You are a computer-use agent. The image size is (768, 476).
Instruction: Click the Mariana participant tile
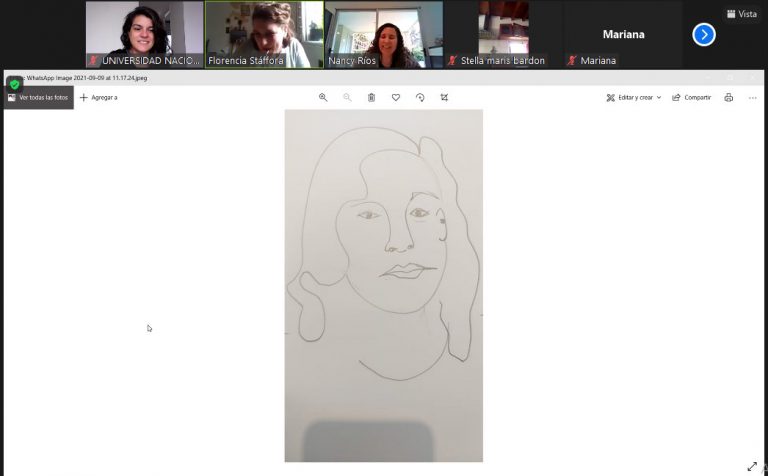(x=623, y=34)
